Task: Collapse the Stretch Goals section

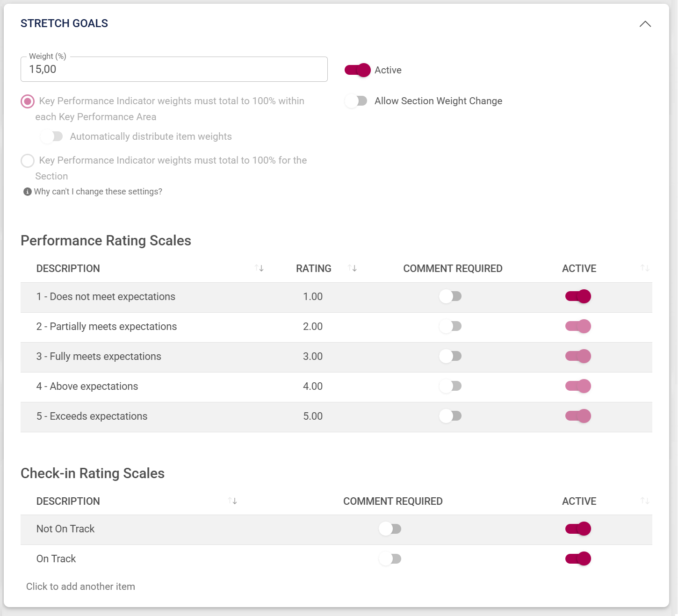Action: 646,24
